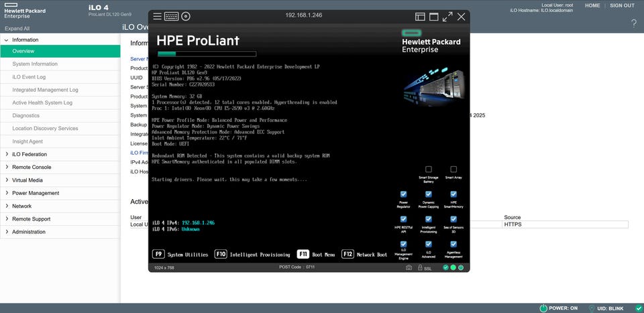Click the HOME link

pos(592,6)
